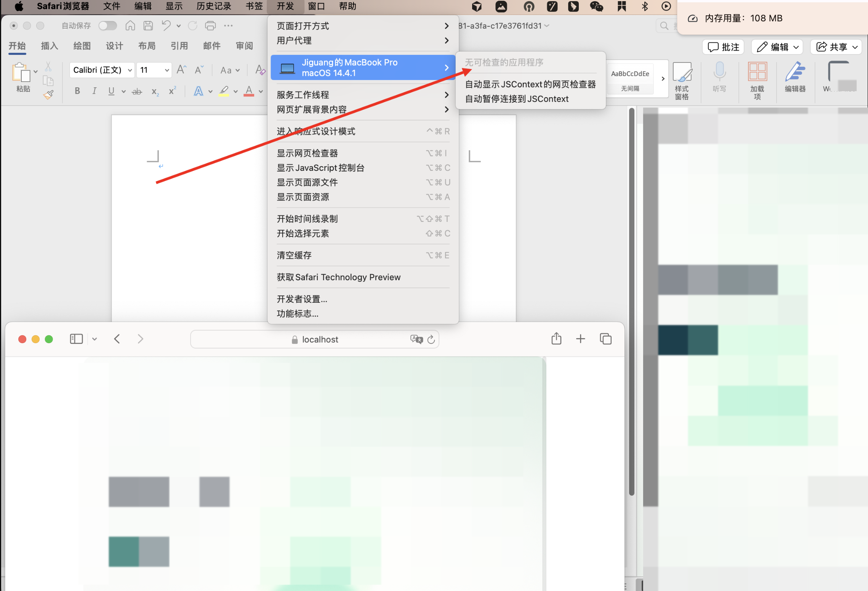Switch to the 插入 ribbon tab

click(49, 46)
